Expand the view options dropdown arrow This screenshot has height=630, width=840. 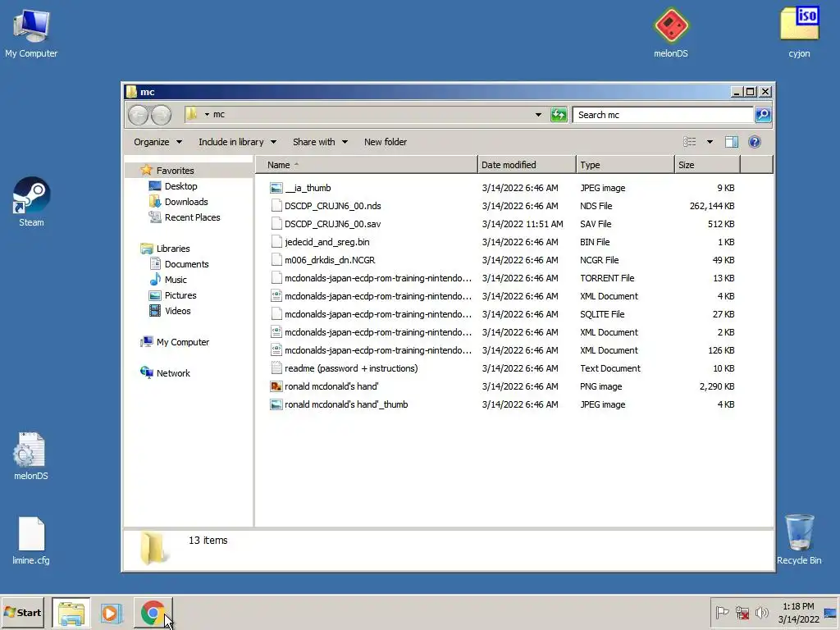tap(710, 142)
